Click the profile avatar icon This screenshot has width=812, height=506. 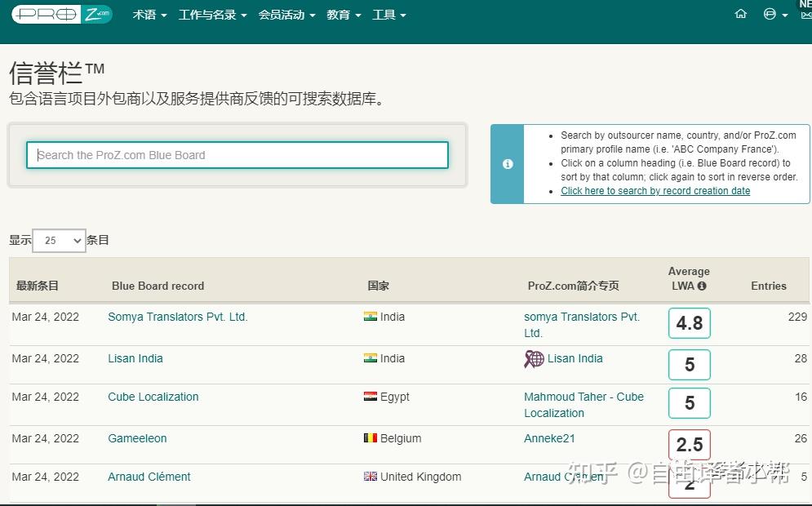pyautogui.click(x=768, y=14)
